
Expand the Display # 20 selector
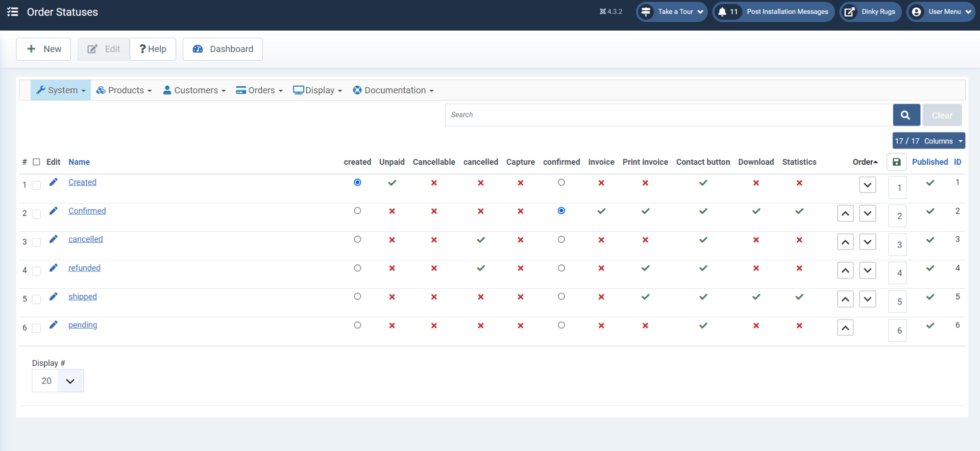coord(58,381)
